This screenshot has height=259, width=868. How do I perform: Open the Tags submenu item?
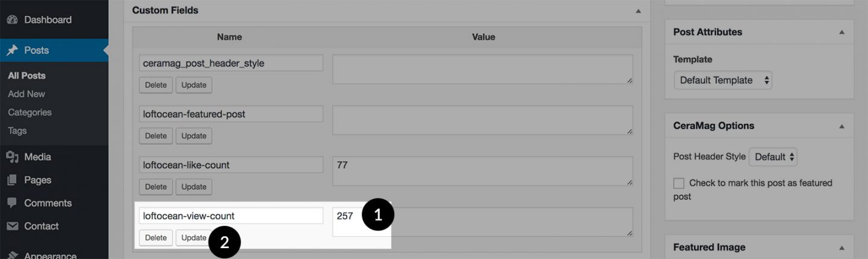17,130
